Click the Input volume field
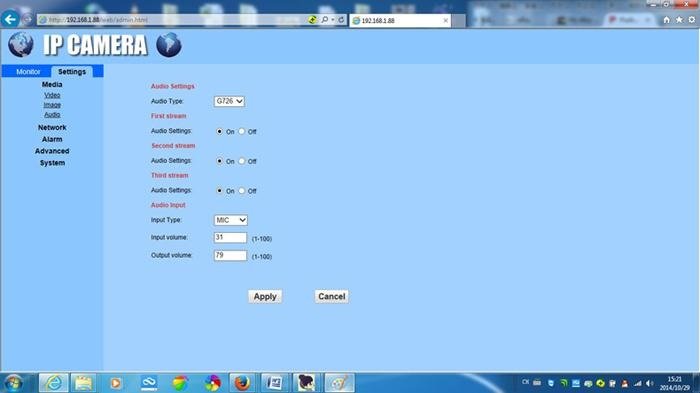Screen dimensions: 700x393 coord(230,238)
